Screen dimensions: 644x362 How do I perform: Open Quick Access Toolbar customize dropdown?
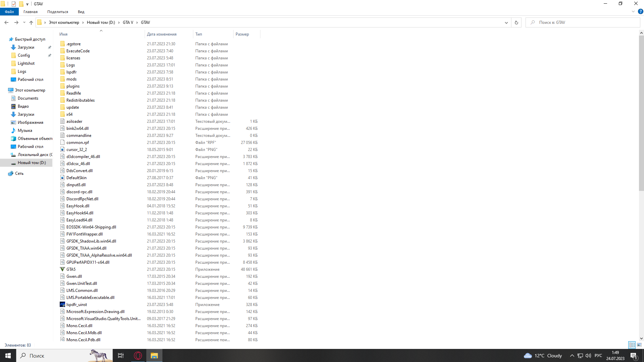[x=27, y=4]
